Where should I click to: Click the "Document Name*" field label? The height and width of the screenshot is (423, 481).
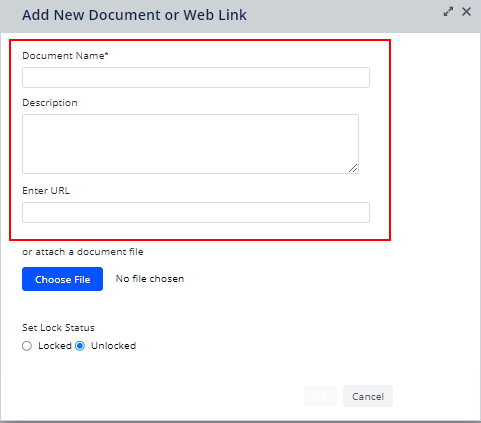[x=65, y=55]
